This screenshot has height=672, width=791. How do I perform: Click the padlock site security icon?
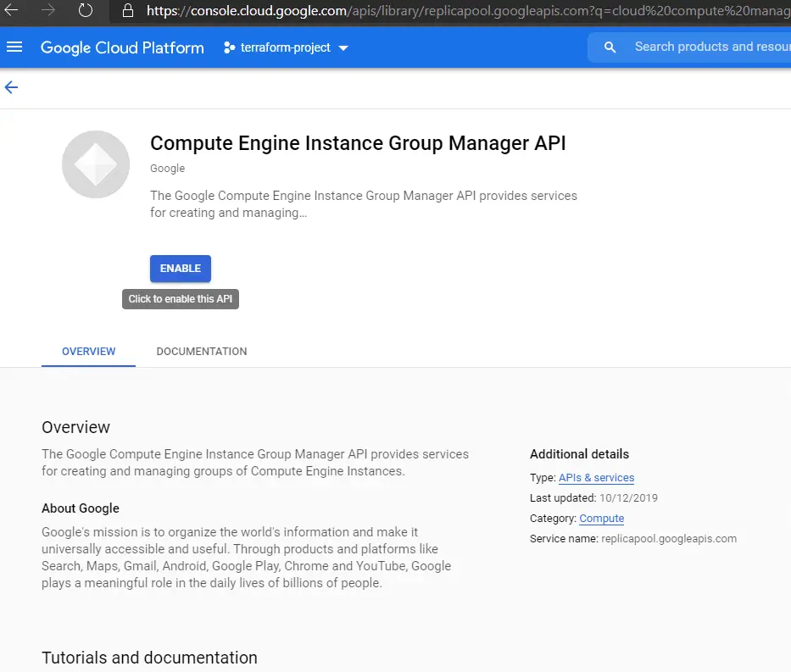point(128,11)
